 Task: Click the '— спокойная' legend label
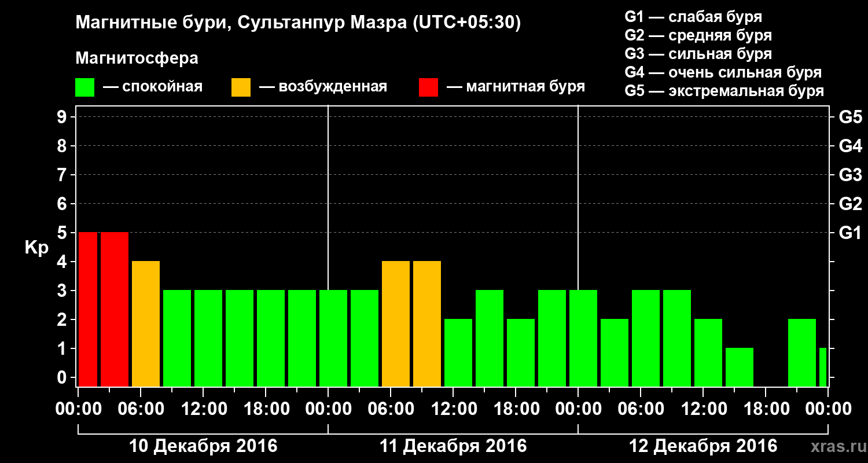[x=153, y=87]
